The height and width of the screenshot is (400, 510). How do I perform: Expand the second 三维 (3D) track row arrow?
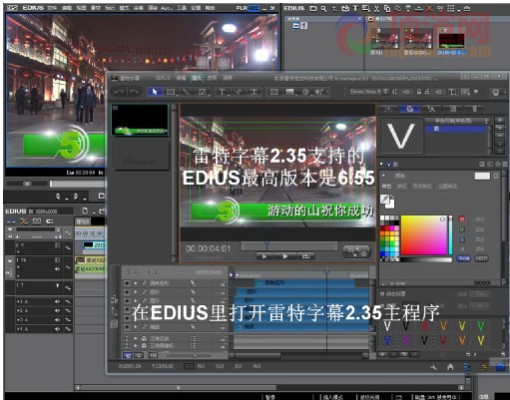click(x=136, y=346)
